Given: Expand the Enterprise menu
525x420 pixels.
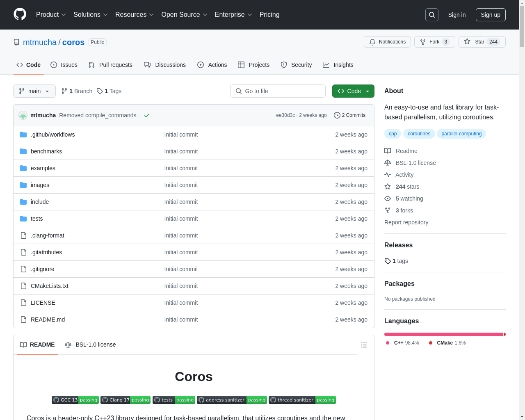Looking at the screenshot, I should (233, 15).
